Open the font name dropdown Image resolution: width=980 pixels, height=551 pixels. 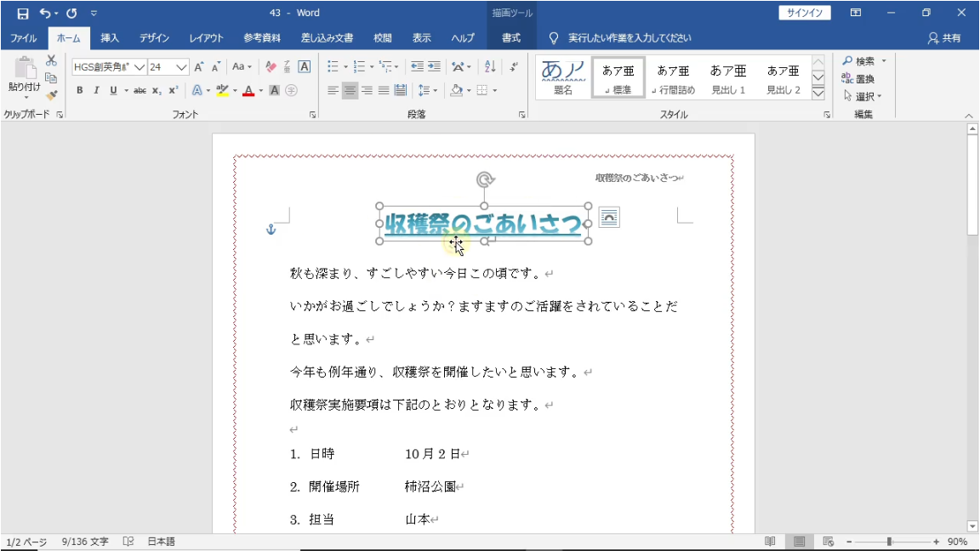[140, 67]
